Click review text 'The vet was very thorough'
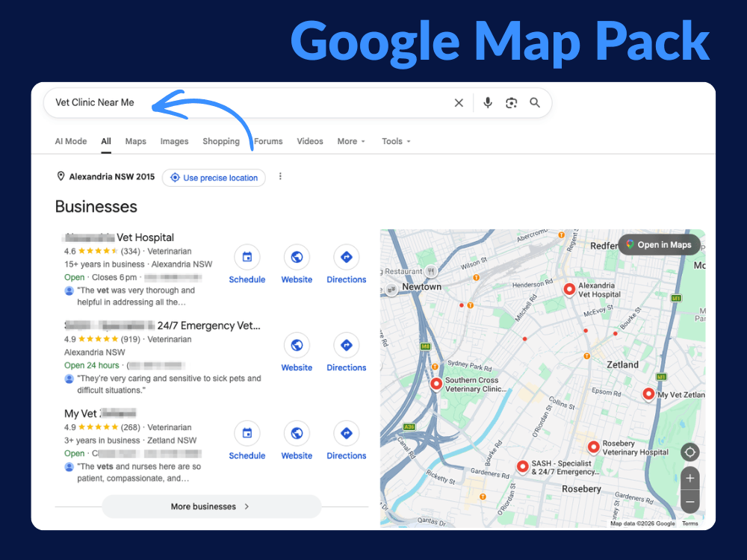747x560 pixels. click(136, 296)
